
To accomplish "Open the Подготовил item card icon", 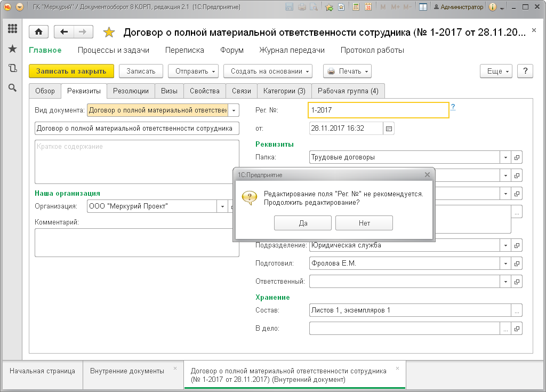I will (x=517, y=264).
